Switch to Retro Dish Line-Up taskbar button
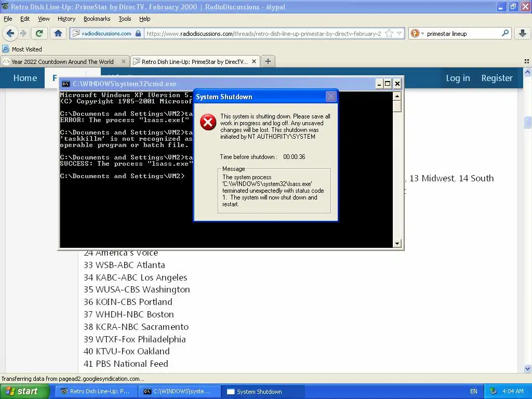This screenshot has height=399, width=532. pos(96,392)
